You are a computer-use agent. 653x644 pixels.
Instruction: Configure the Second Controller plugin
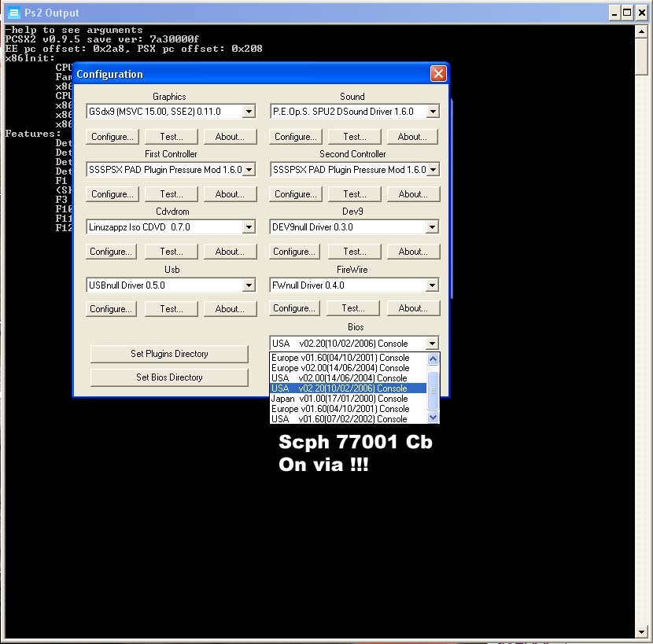(x=296, y=194)
